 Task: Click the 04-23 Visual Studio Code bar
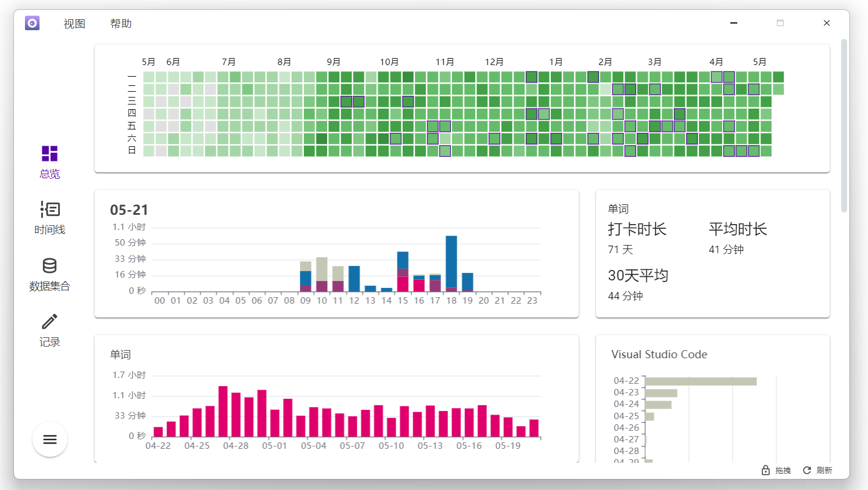tap(661, 393)
